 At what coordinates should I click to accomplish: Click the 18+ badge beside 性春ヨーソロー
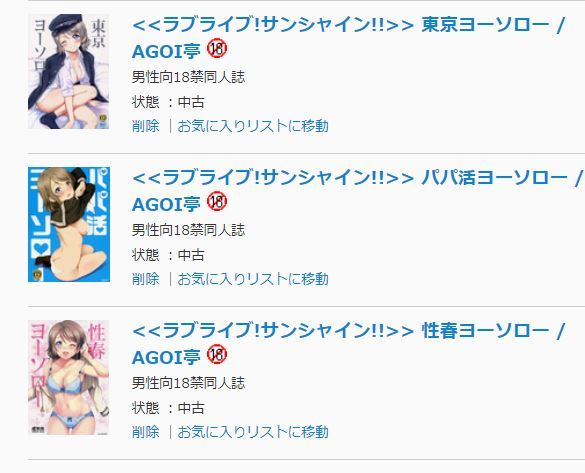click(217, 354)
